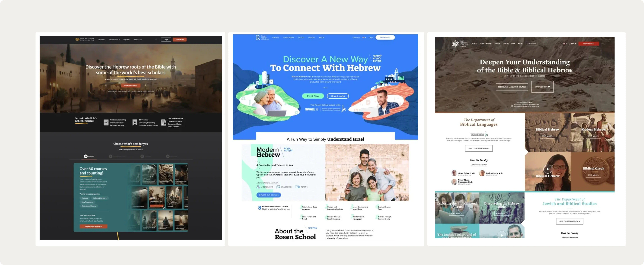Viewport: 644px width, 265px height.
Task: Click the orange Enroll Now button in dark header
Action: point(179,40)
